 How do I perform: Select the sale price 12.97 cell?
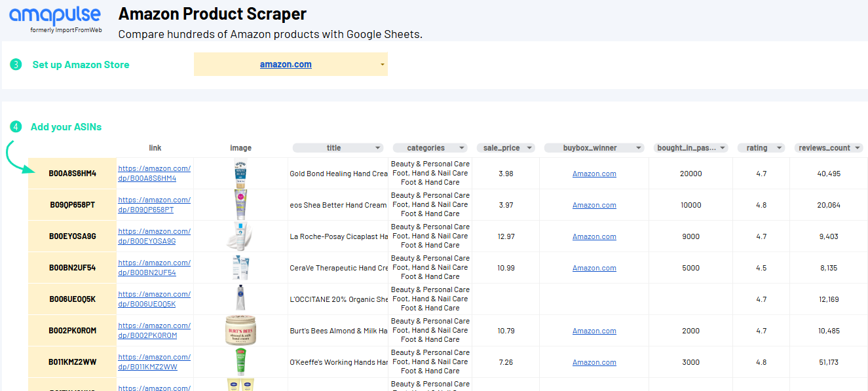tap(506, 236)
